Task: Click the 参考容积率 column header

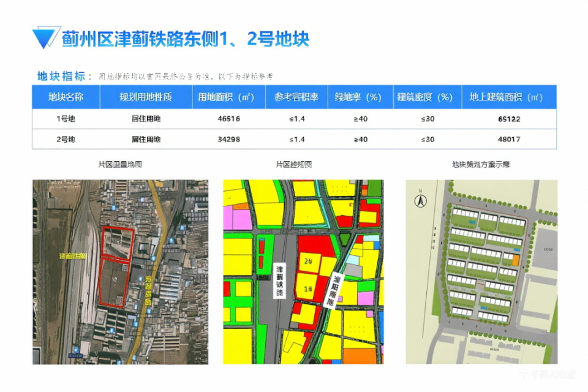Action: click(296, 97)
